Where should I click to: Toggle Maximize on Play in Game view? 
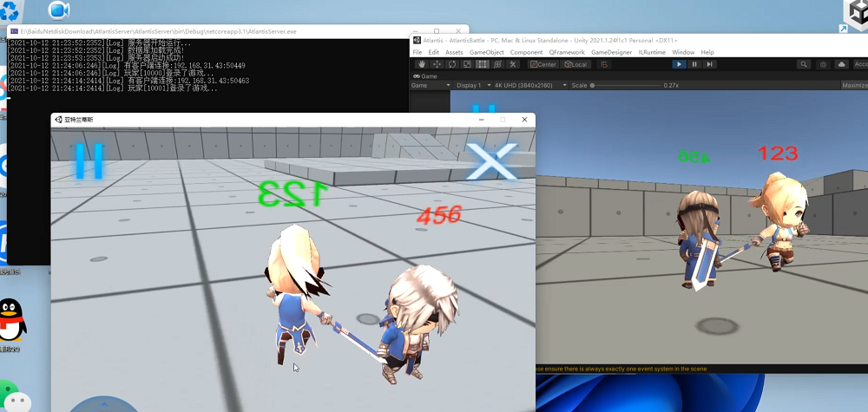click(x=854, y=86)
